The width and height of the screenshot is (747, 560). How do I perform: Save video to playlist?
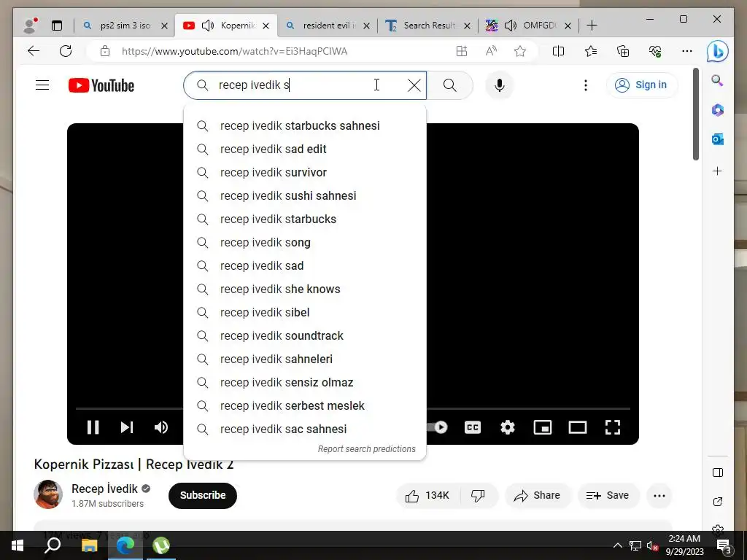pos(608,495)
